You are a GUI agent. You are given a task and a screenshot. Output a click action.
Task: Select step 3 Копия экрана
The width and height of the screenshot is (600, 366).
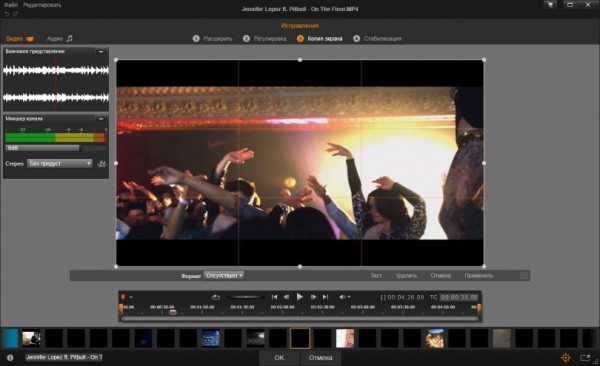(x=320, y=39)
